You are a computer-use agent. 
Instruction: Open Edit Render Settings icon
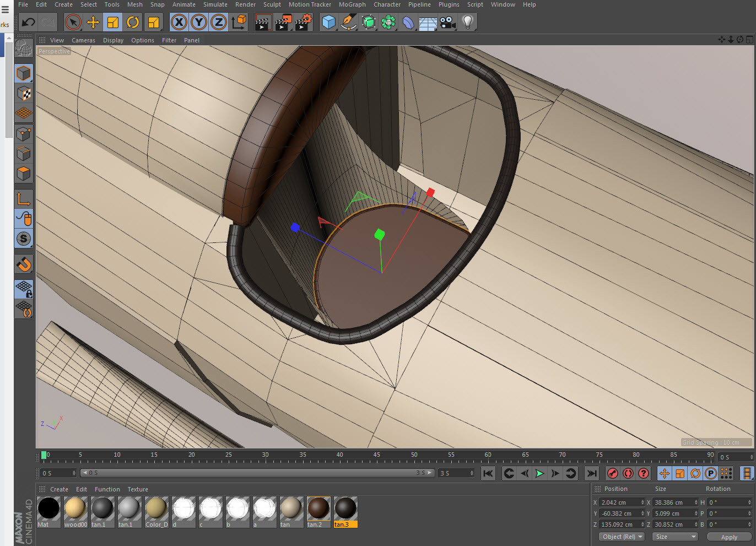304,22
